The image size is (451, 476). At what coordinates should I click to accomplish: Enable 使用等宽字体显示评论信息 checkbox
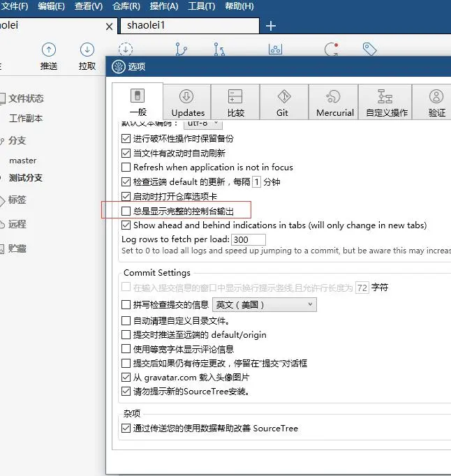[126, 349]
